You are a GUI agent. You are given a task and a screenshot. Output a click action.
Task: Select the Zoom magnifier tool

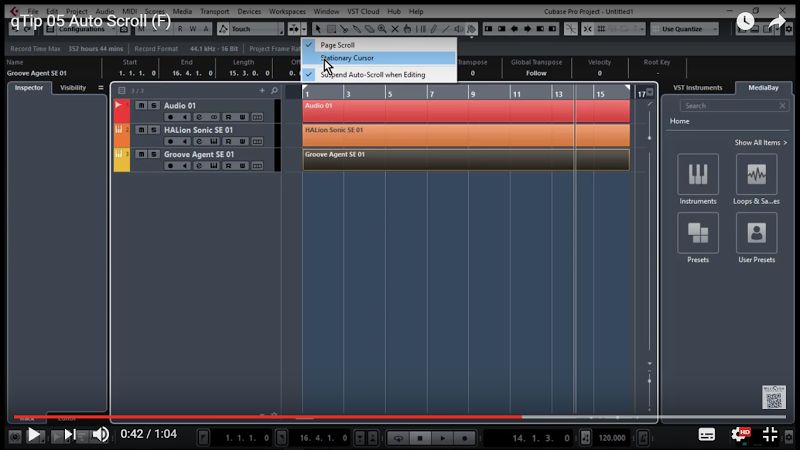382,29
